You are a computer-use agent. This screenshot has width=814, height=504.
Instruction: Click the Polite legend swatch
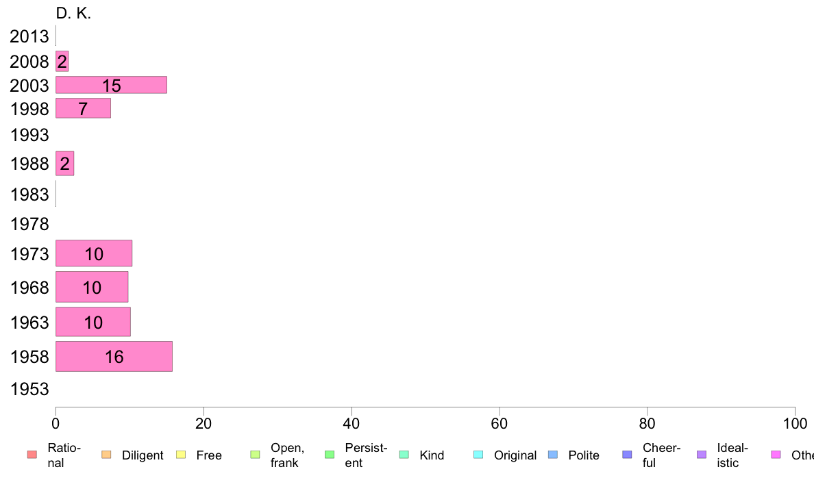[x=553, y=455]
